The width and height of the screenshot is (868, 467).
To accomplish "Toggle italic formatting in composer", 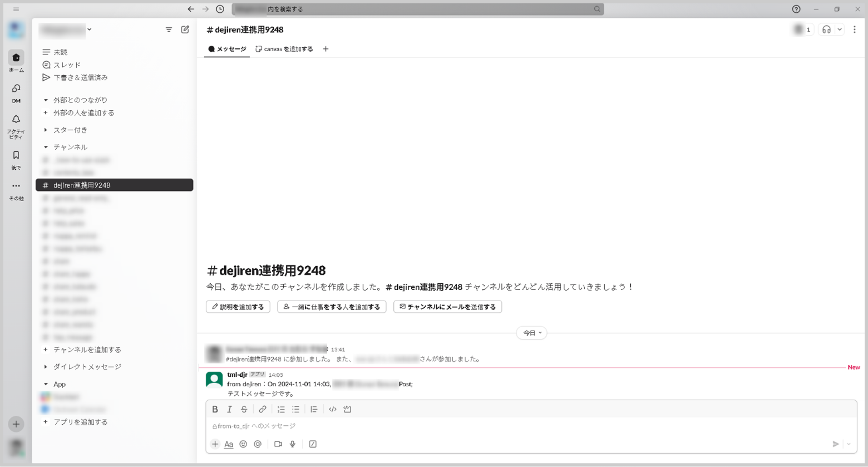I will 229,409.
